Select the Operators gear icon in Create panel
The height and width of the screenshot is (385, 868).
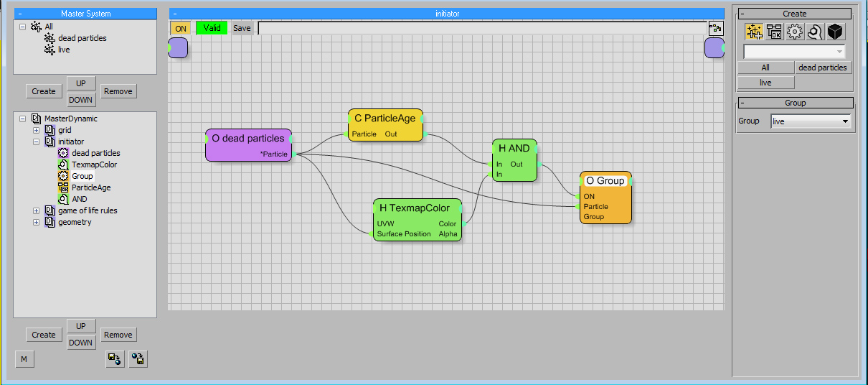[x=794, y=32]
